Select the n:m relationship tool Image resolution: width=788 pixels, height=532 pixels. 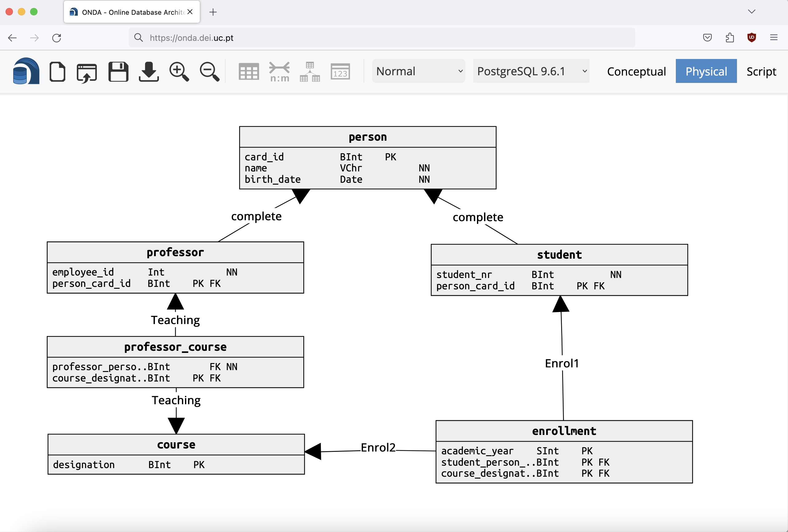[279, 72]
